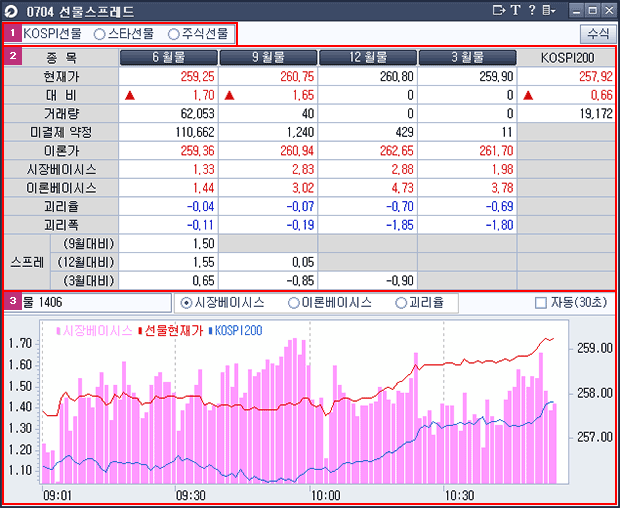The height and width of the screenshot is (508, 620).
Task: Click the red up-arrow in KOSPI200 column
Action: coord(528,95)
